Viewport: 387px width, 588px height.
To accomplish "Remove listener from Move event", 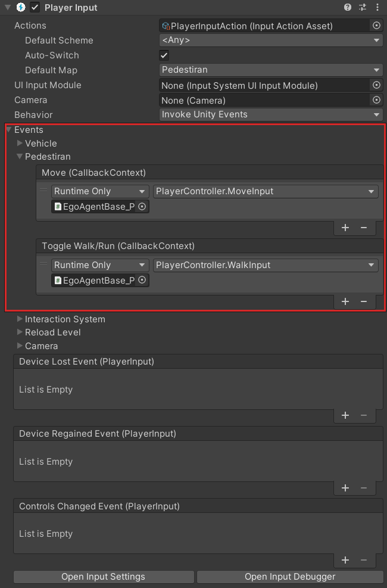I will point(364,228).
